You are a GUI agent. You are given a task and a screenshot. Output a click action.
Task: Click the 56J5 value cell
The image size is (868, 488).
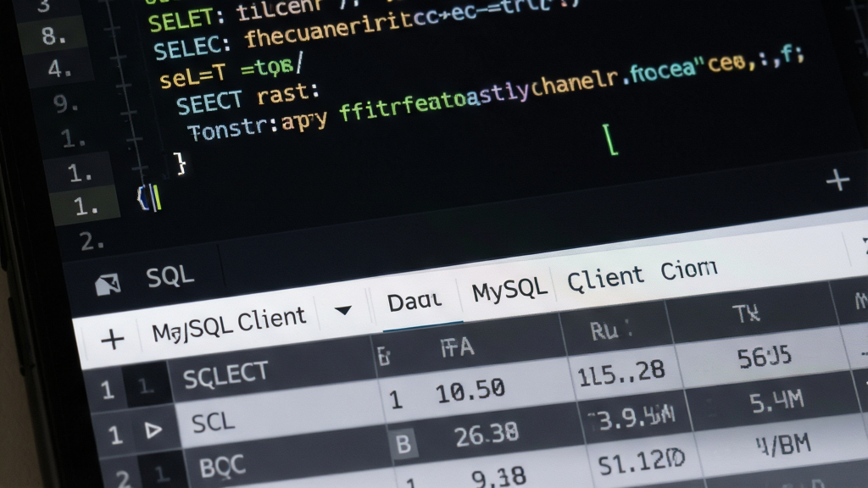765,357
